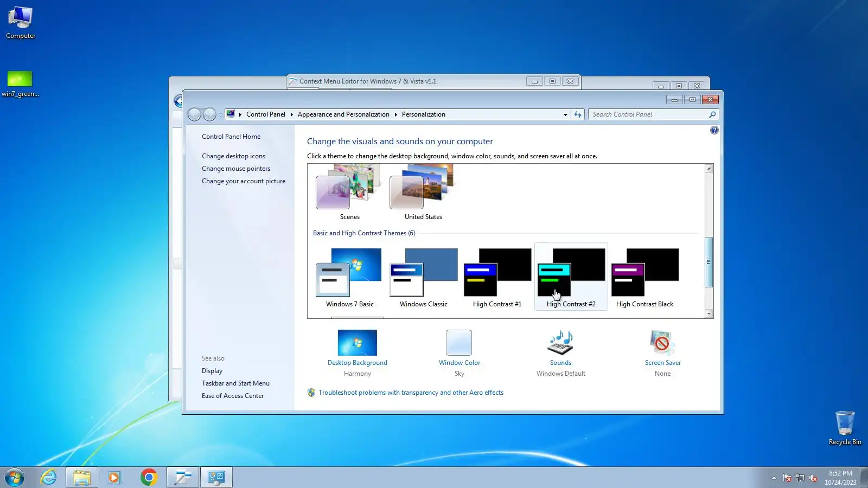This screenshot has height=488, width=868.
Task: Open the Recycle Bin icon
Action: [845, 428]
